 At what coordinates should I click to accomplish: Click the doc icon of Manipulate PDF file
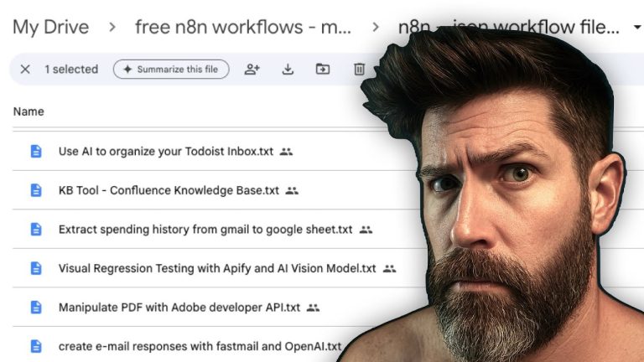[36, 308]
